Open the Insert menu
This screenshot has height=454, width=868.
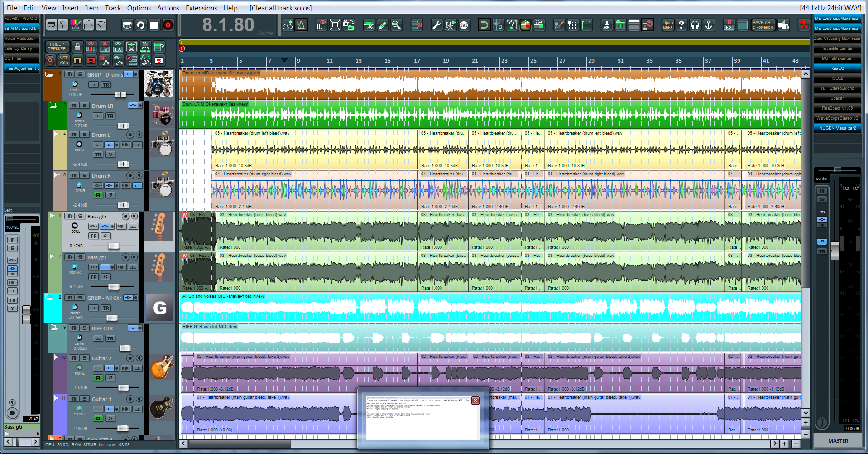click(70, 8)
